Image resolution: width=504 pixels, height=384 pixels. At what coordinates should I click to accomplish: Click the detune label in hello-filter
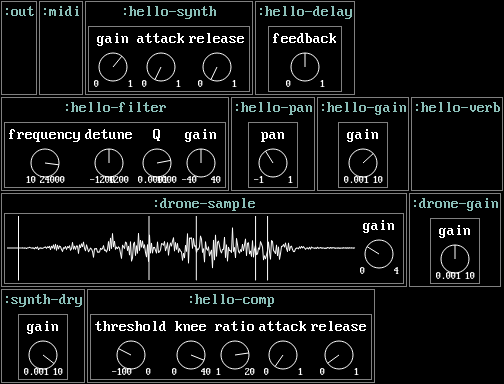108,135
